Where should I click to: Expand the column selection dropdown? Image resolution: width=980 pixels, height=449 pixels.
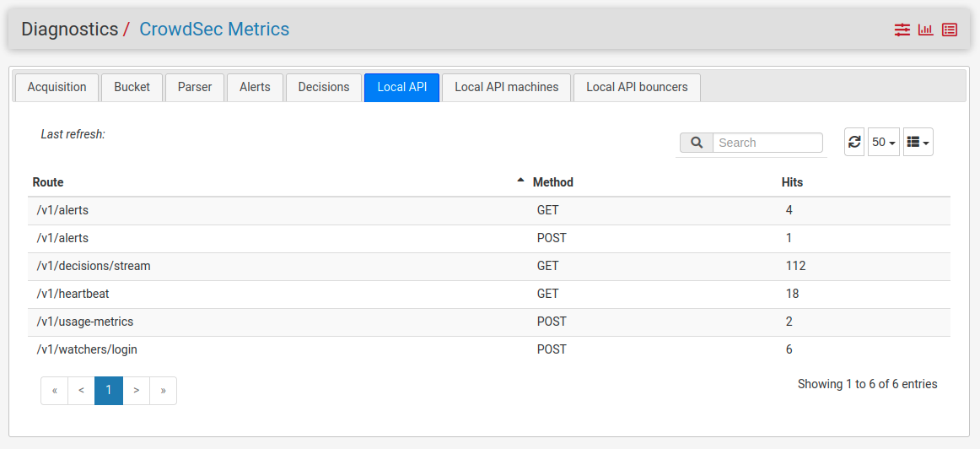(918, 143)
